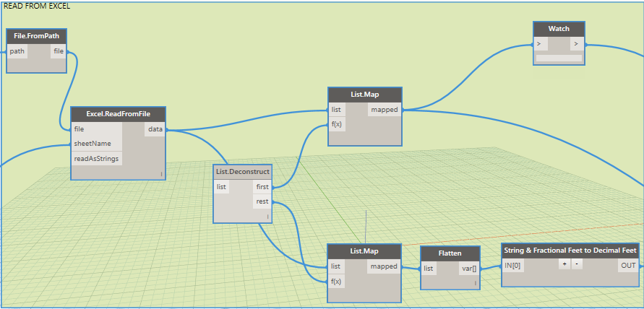Screen dimensions: 644x309
Task: Click the plus button to add Python input
Action: click(564, 265)
